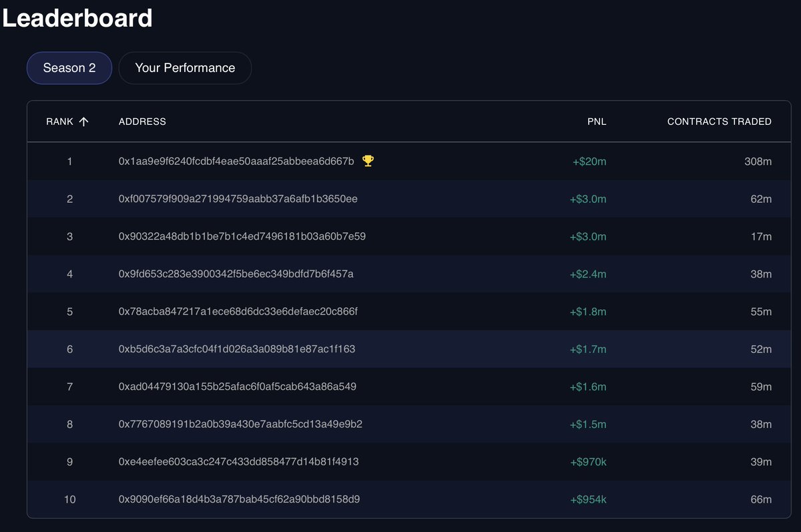801x532 pixels.
Task: Select address 0xb5d6c3a7a3cfc04f1d026a3a089b81e87ac1f163
Action: point(237,349)
